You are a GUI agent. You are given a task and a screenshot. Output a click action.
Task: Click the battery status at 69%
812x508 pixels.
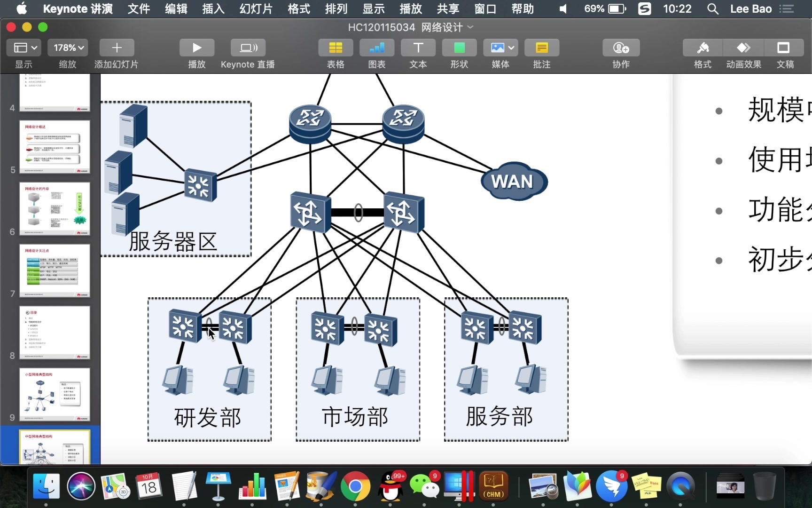click(x=604, y=8)
